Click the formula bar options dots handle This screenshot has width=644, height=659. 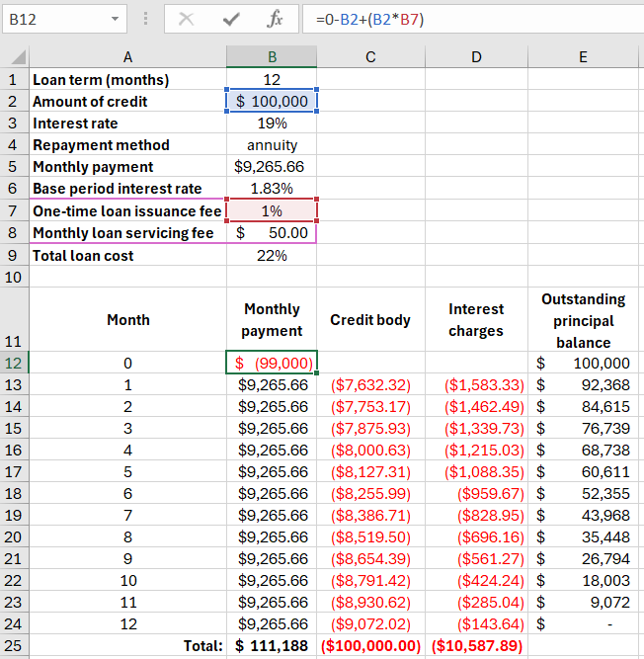click(x=145, y=19)
